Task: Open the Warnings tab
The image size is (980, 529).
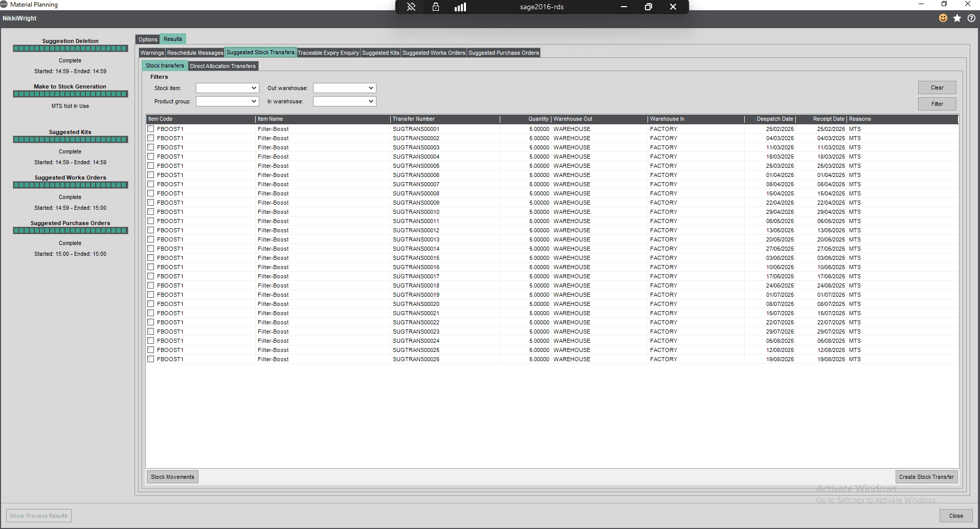Action: tap(152, 53)
